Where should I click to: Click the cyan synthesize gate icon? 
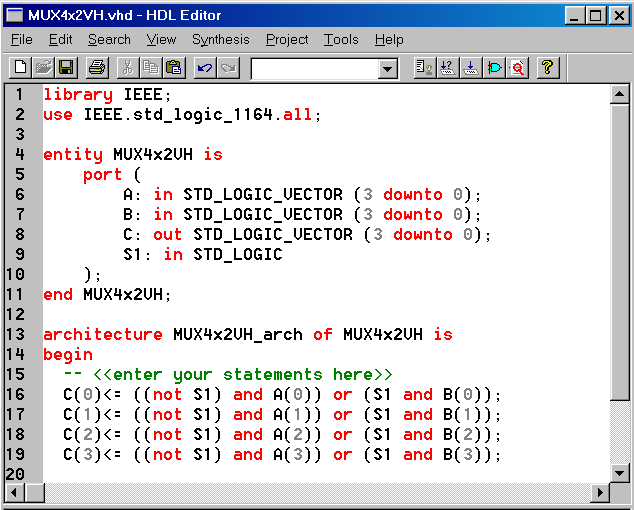click(x=494, y=68)
